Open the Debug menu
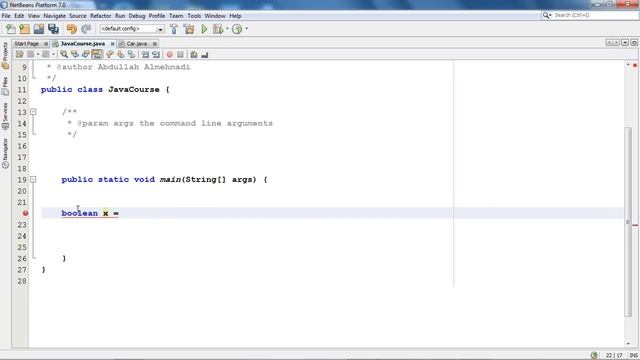Image resolution: width=640 pixels, height=360 pixels. [137, 16]
